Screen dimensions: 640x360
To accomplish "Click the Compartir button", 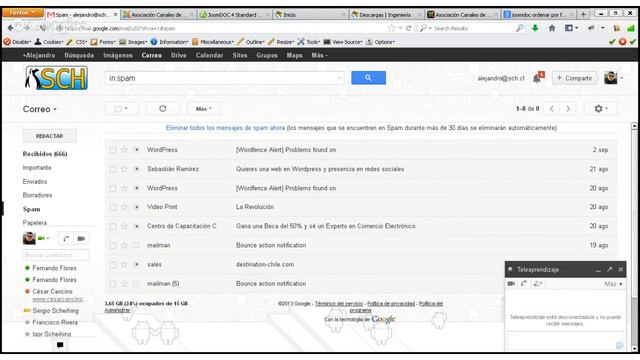I will click(574, 78).
